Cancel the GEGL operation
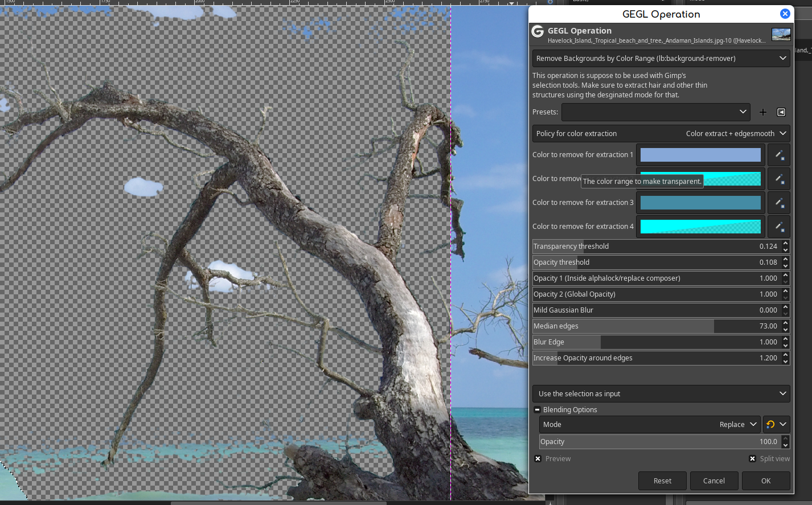812x505 pixels. click(x=714, y=481)
